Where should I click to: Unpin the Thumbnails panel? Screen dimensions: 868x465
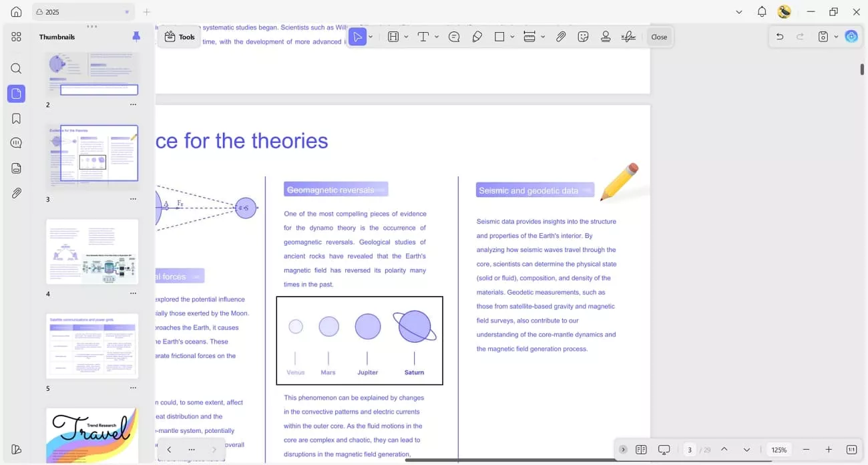click(136, 37)
